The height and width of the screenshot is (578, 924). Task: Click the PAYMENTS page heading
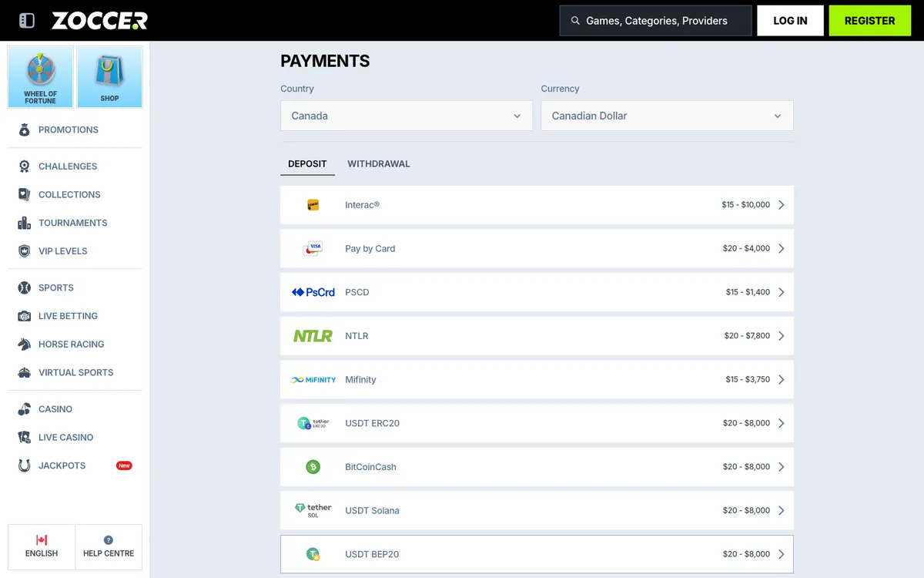click(x=325, y=62)
